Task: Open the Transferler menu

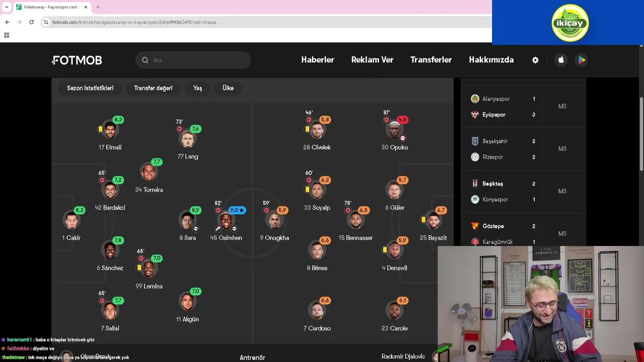Action: point(431,60)
